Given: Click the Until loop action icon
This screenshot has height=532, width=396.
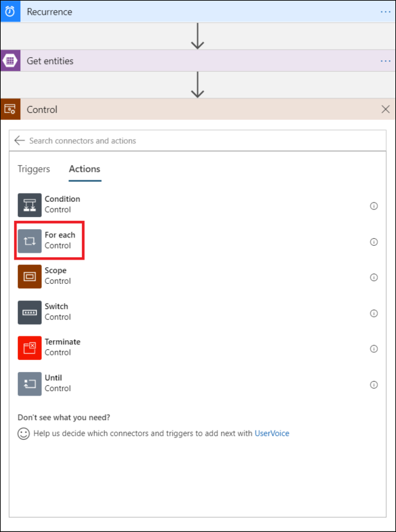Looking at the screenshot, I should tap(29, 384).
